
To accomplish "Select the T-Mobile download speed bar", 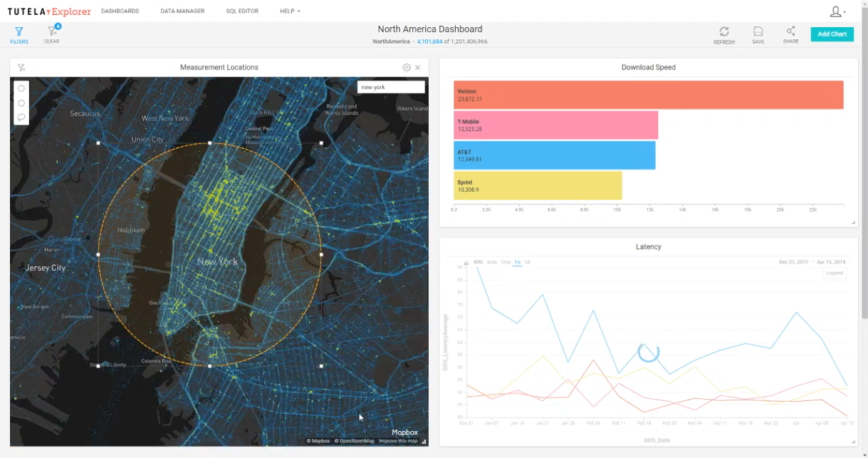I will coord(556,125).
